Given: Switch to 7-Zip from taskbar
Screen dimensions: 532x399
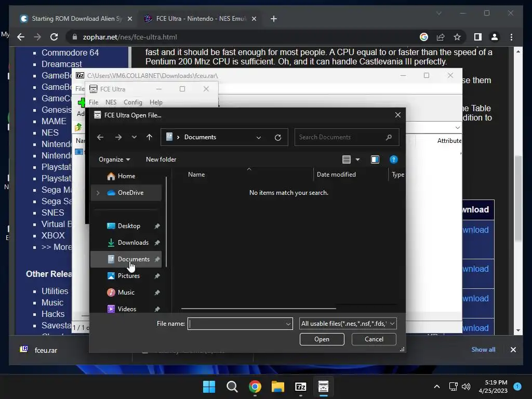Looking at the screenshot, I should tap(301, 387).
